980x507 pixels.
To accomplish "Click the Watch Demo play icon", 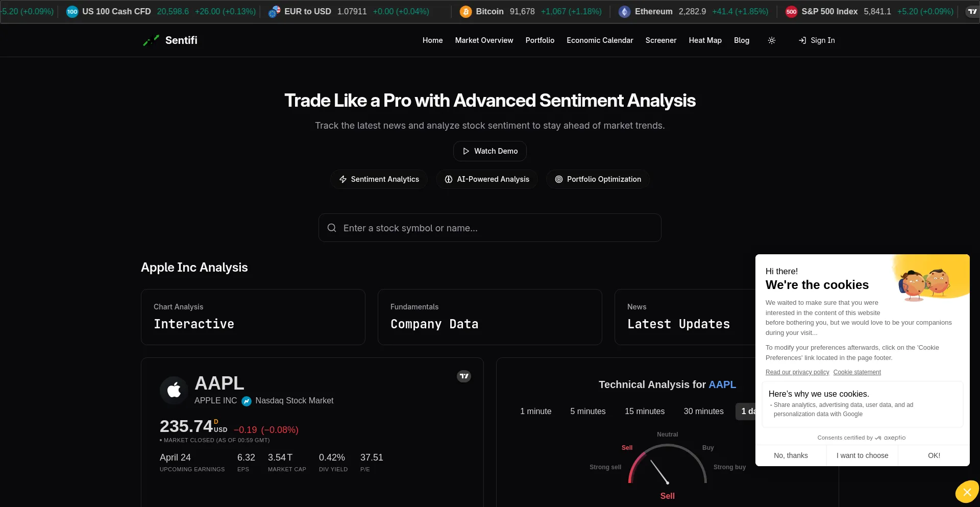I will (x=466, y=151).
